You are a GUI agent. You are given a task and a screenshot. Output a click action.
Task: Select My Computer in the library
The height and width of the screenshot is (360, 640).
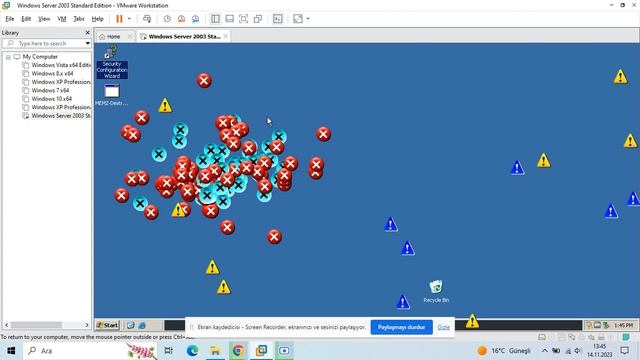click(x=40, y=57)
